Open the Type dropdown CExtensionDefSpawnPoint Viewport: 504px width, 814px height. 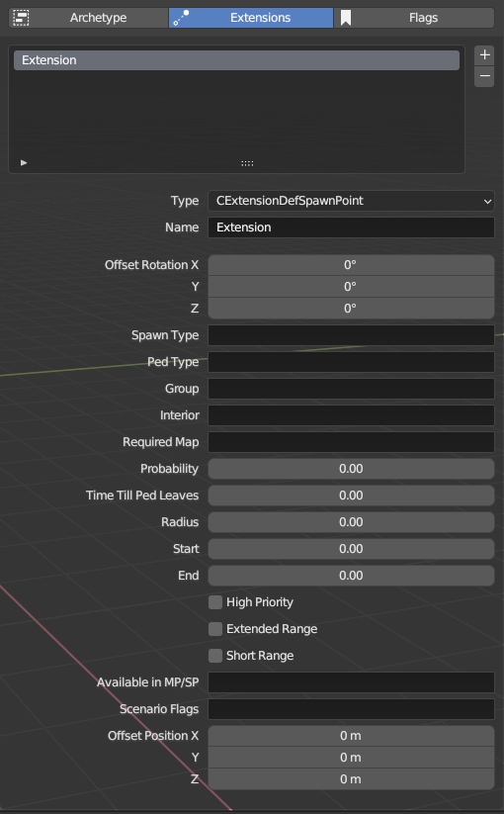point(351,201)
